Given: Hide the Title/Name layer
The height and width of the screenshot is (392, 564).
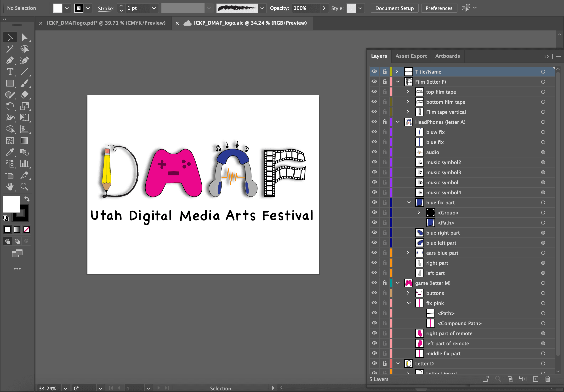Looking at the screenshot, I should [374, 71].
